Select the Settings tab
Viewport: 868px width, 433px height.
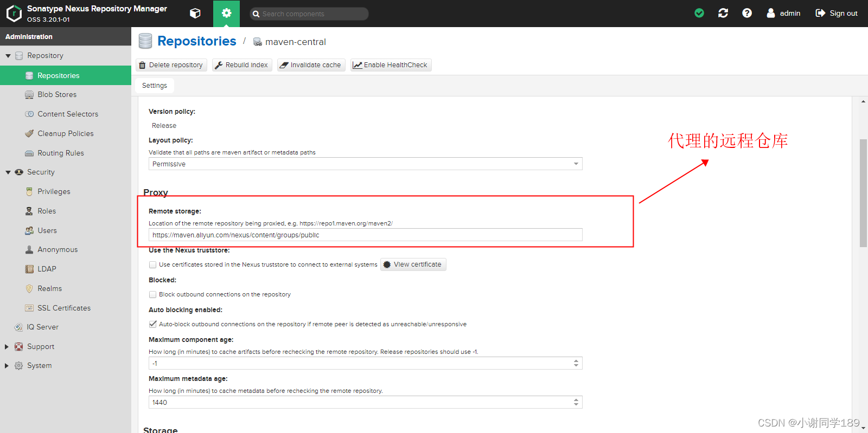pyautogui.click(x=155, y=86)
